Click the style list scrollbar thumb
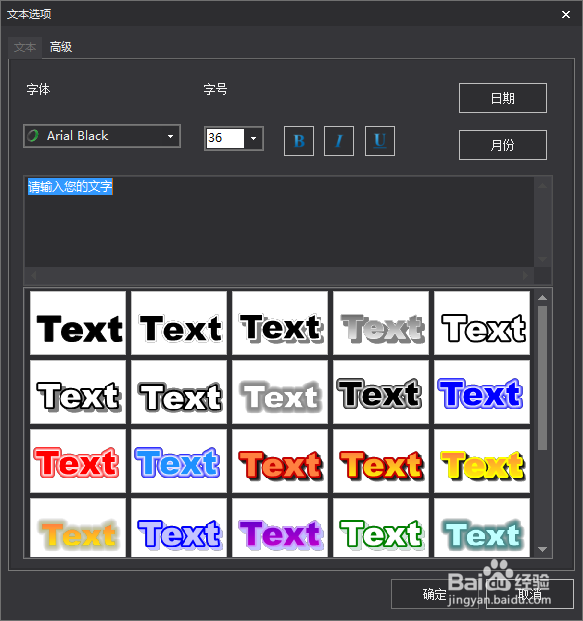Screen dimensions: 583x621 (x=543, y=378)
